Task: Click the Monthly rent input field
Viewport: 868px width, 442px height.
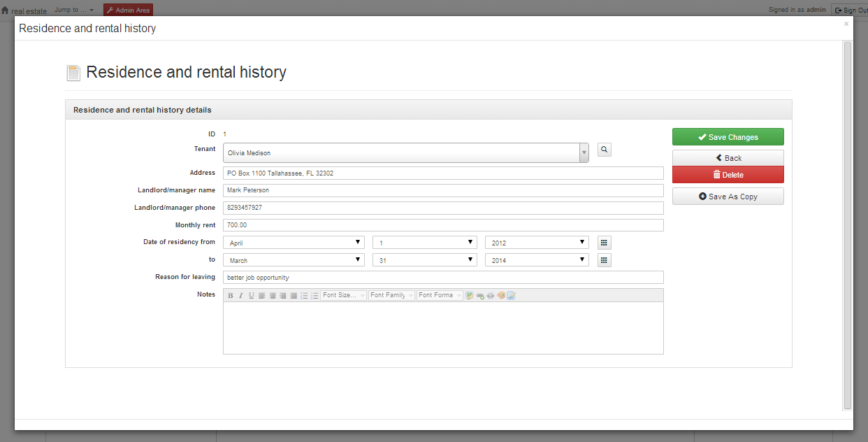Action: pyautogui.click(x=443, y=225)
